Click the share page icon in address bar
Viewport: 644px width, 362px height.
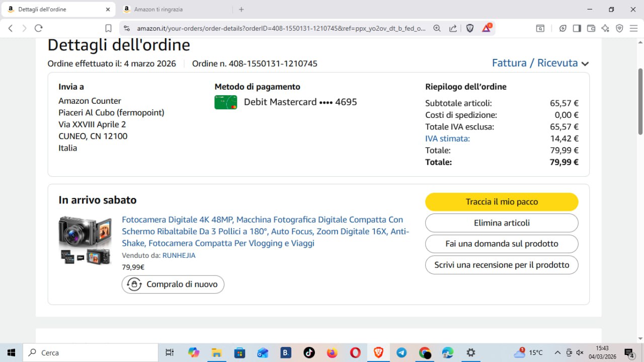[x=453, y=28]
